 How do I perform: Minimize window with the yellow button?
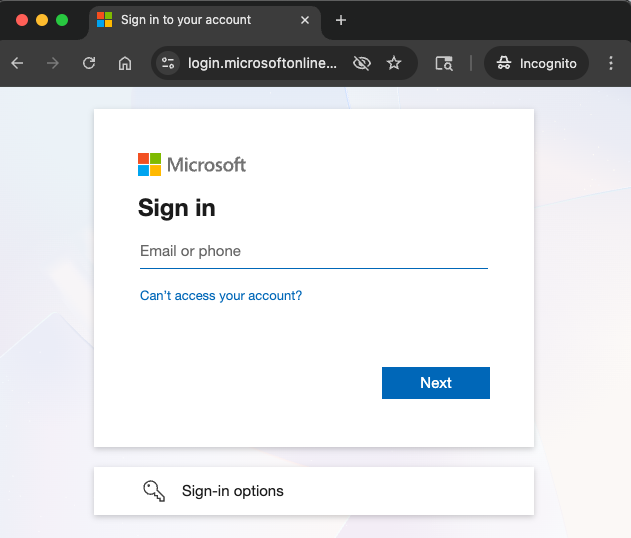coord(42,20)
